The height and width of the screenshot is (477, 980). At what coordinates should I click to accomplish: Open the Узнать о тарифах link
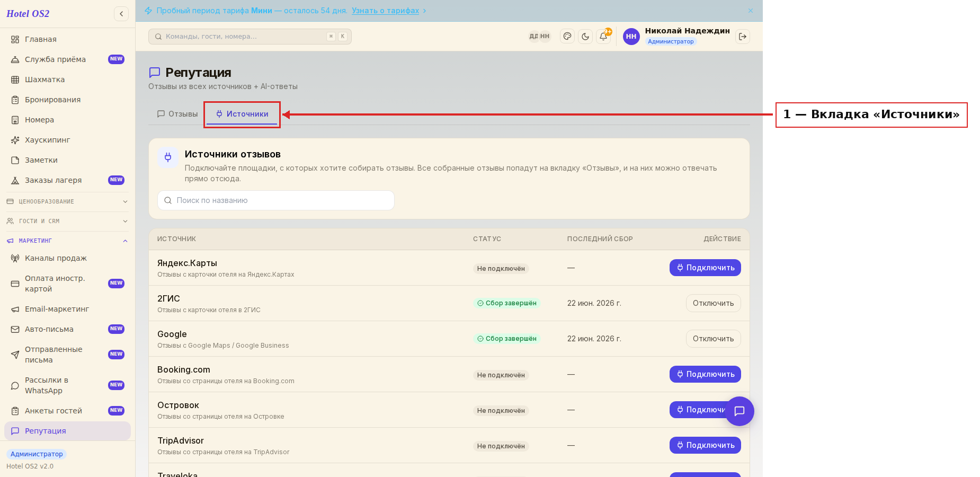pyautogui.click(x=385, y=11)
